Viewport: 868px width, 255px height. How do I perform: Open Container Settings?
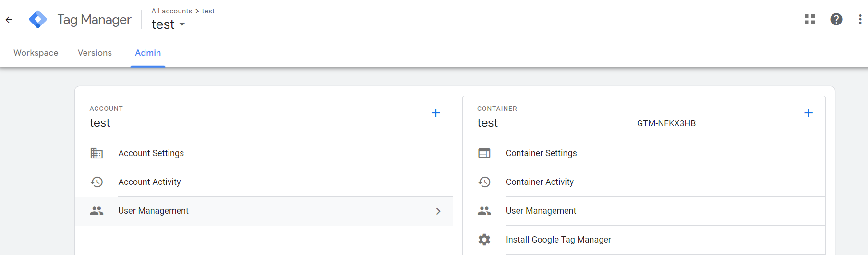pos(541,153)
